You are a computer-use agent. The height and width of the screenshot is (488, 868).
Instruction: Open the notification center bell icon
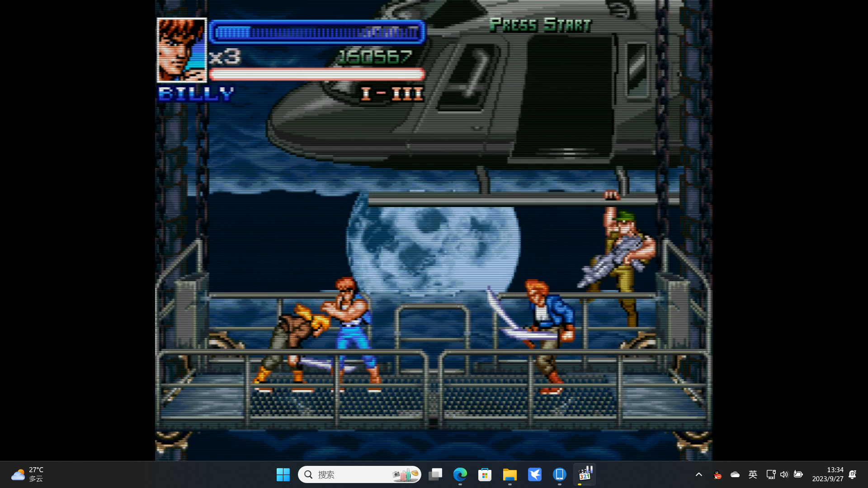(853, 474)
